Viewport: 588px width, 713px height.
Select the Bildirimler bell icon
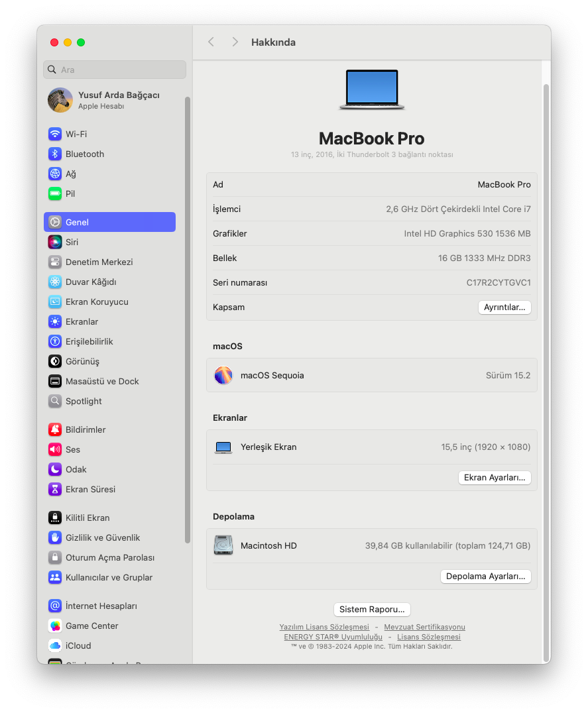tap(55, 429)
